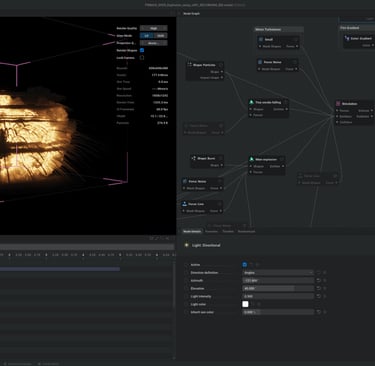Click the Noise Turbulence group header
Screen dimensions: 375x366
[x=279, y=29]
